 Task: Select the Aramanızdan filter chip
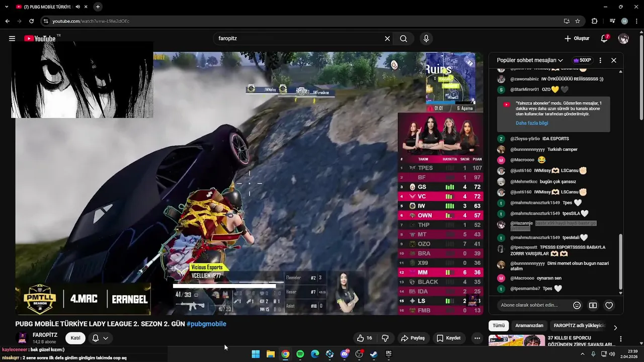[529, 326]
